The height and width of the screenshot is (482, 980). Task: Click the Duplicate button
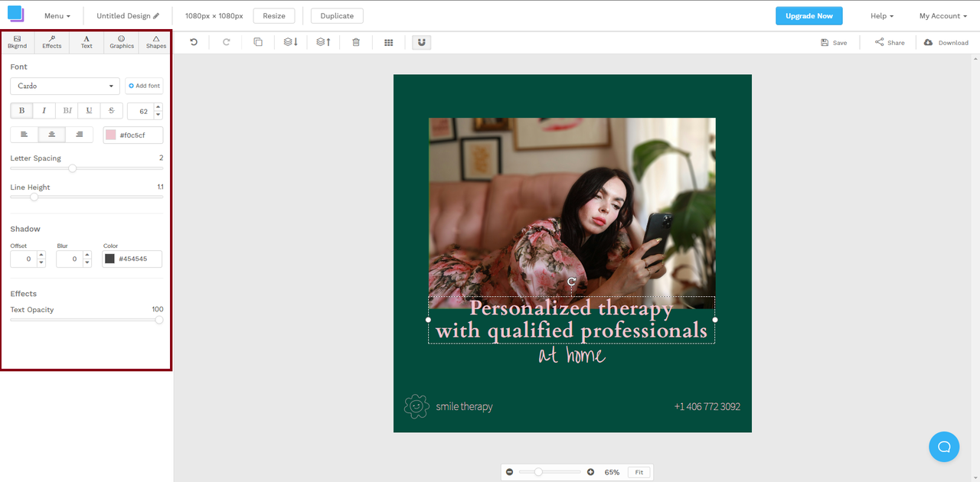click(x=337, y=16)
